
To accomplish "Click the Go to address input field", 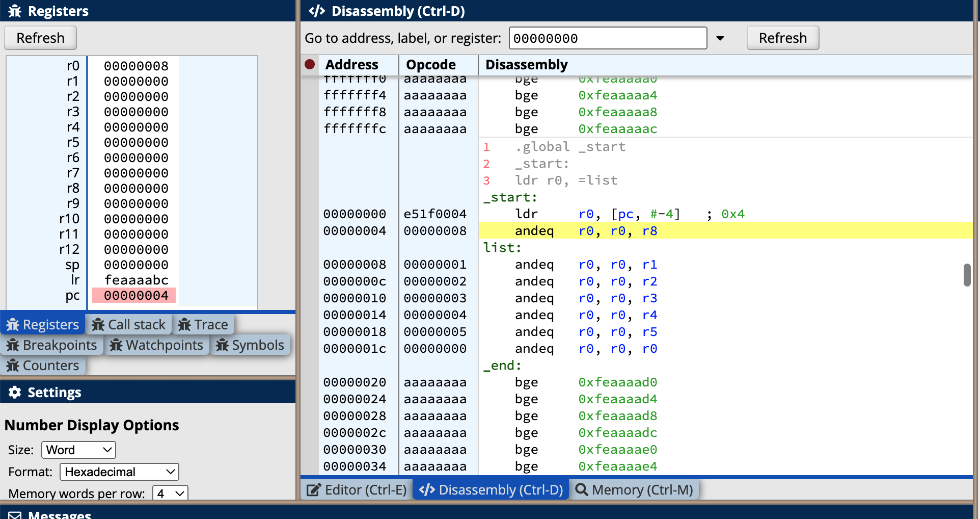I will tap(607, 38).
